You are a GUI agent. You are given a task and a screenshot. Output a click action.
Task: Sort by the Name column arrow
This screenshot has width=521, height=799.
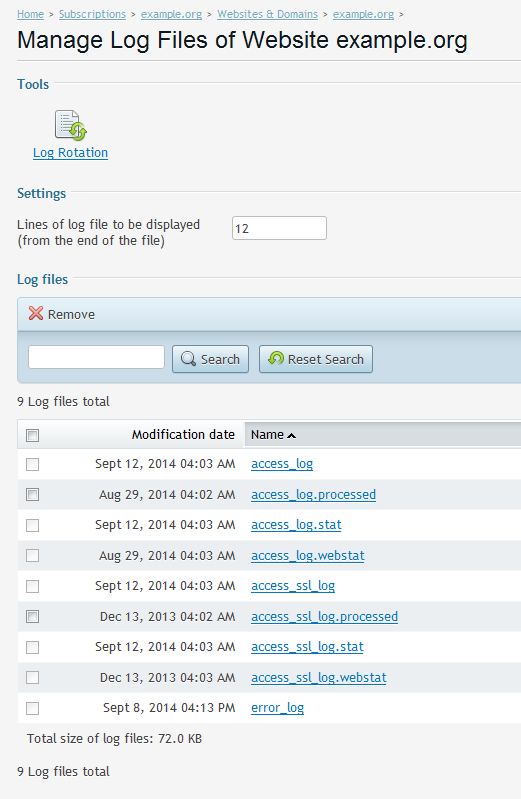(292, 435)
